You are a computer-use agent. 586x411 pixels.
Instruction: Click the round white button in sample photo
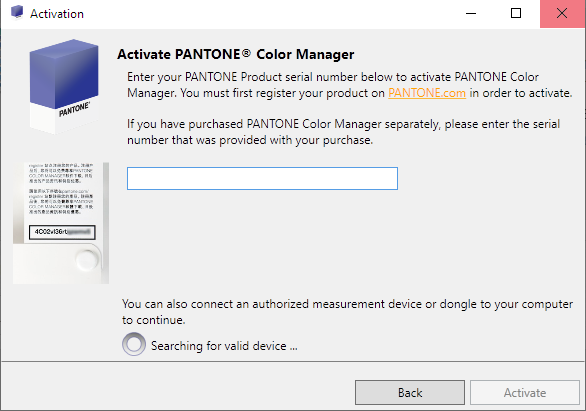coord(87,259)
